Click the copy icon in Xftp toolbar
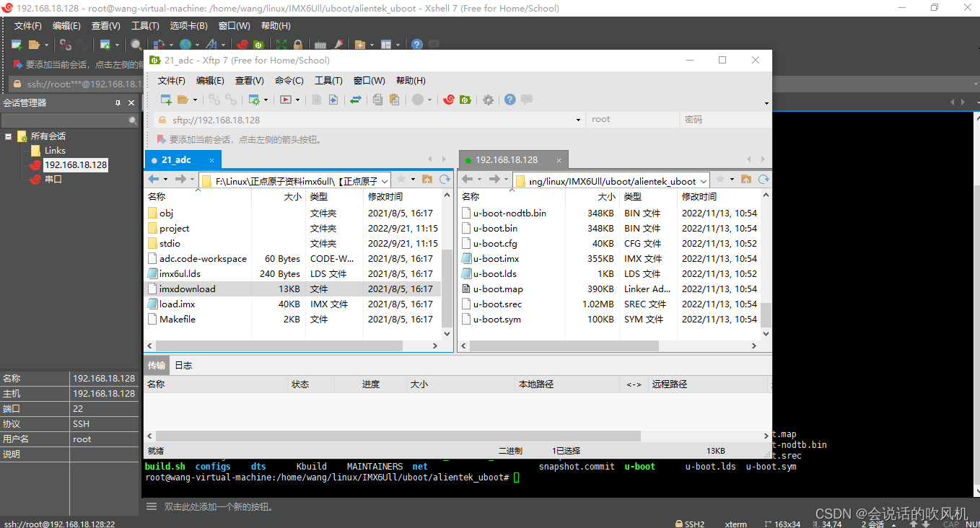This screenshot has height=528, width=980. point(377,100)
